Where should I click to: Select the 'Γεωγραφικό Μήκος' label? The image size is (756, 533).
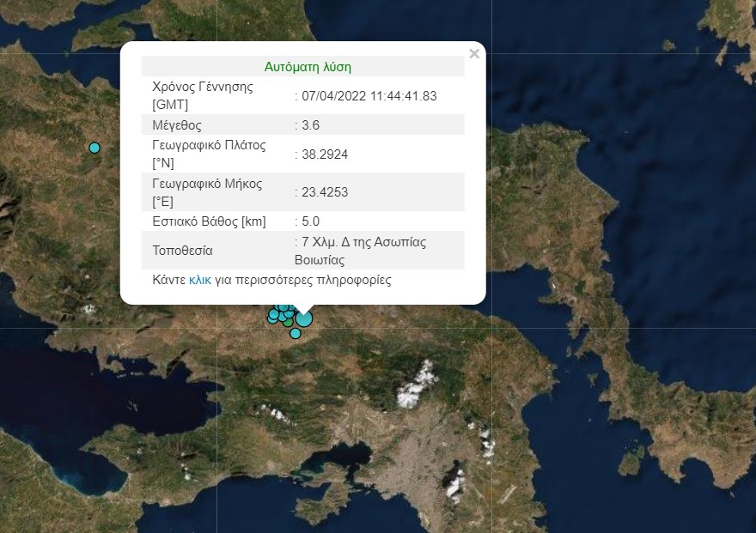pyautogui.click(x=207, y=184)
